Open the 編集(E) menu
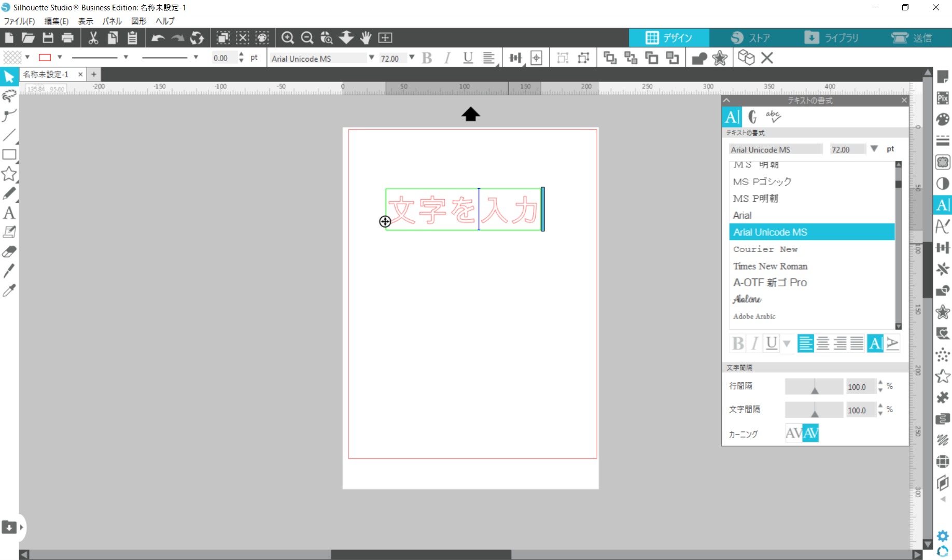 [57, 21]
